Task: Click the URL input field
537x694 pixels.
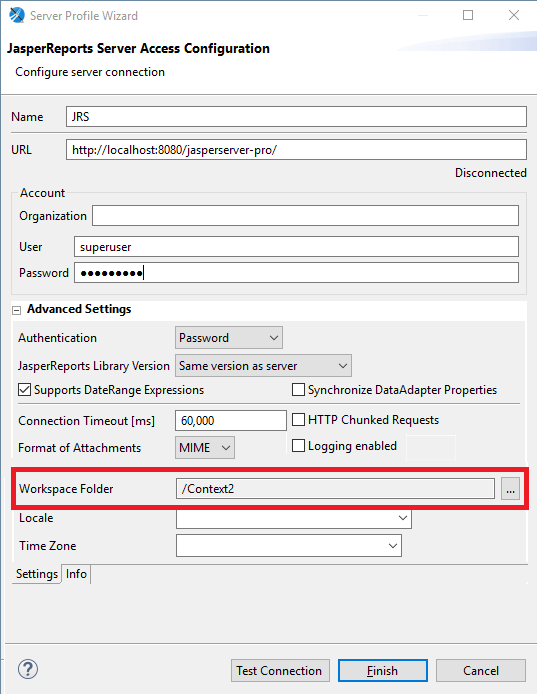Action: 296,150
